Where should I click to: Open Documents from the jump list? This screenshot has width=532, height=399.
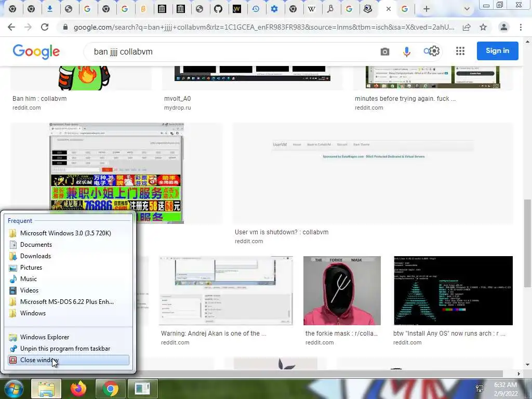[x=69, y=245]
